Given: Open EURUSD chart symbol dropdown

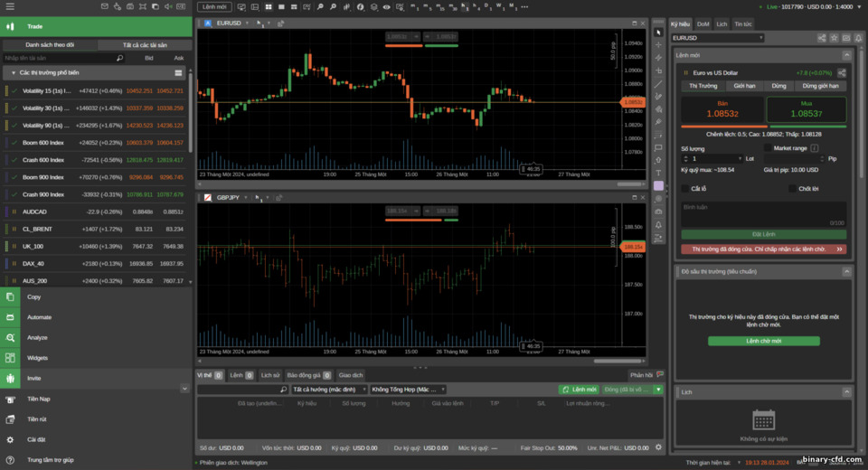Looking at the screenshot, I should (x=247, y=23).
